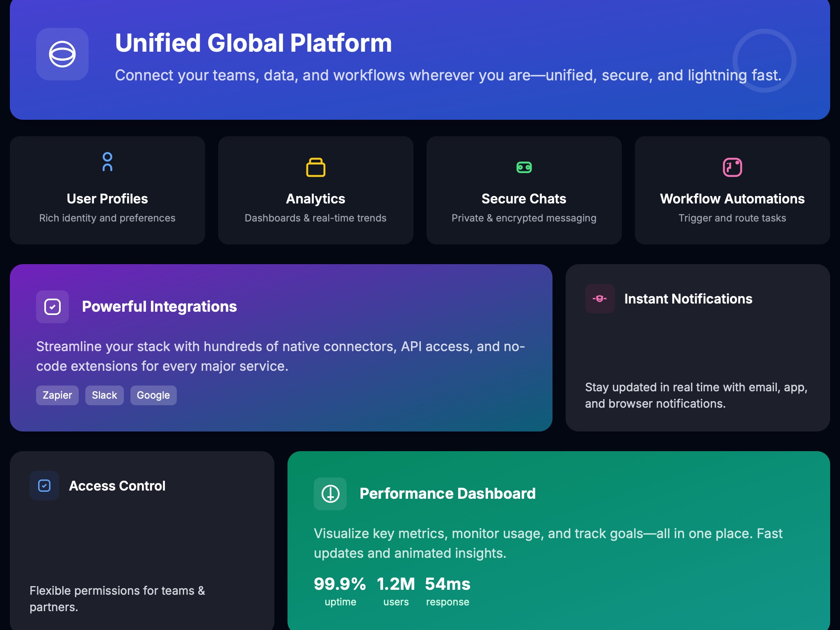Open the Secure Chats card
This screenshot has height=630, width=840.
click(x=524, y=190)
